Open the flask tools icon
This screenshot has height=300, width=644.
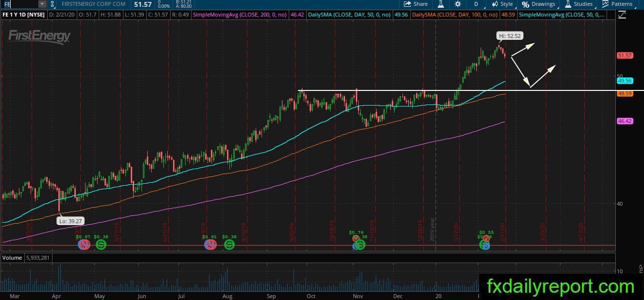[x=441, y=4]
